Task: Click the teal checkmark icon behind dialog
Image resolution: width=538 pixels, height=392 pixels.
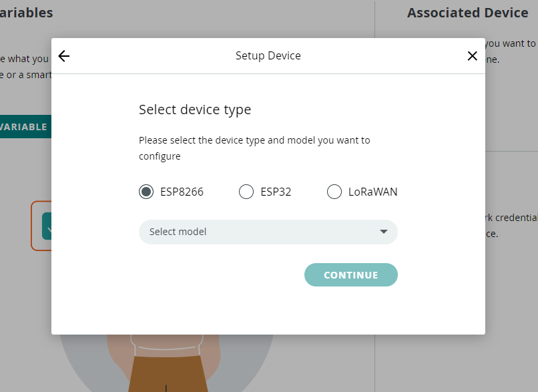Action: [x=47, y=226]
